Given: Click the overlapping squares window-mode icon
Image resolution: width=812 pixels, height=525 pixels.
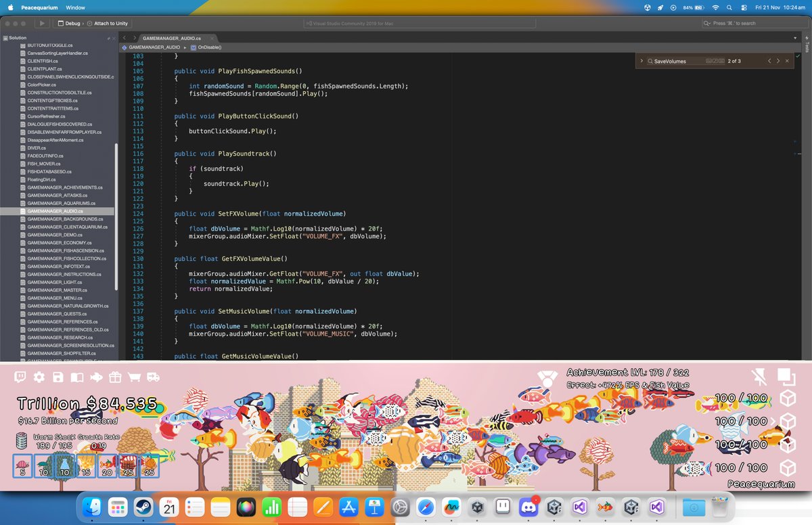Looking at the screenshot, I should point(786,377).
